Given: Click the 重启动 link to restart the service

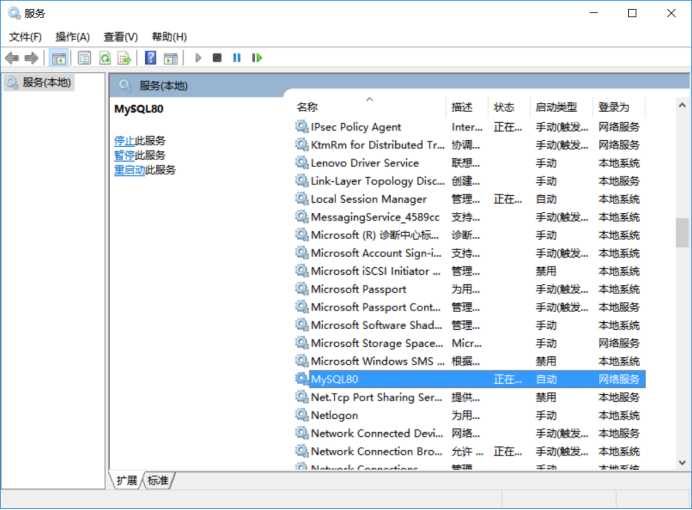Looking at the screenshot, I should click(x=129, y=170).
